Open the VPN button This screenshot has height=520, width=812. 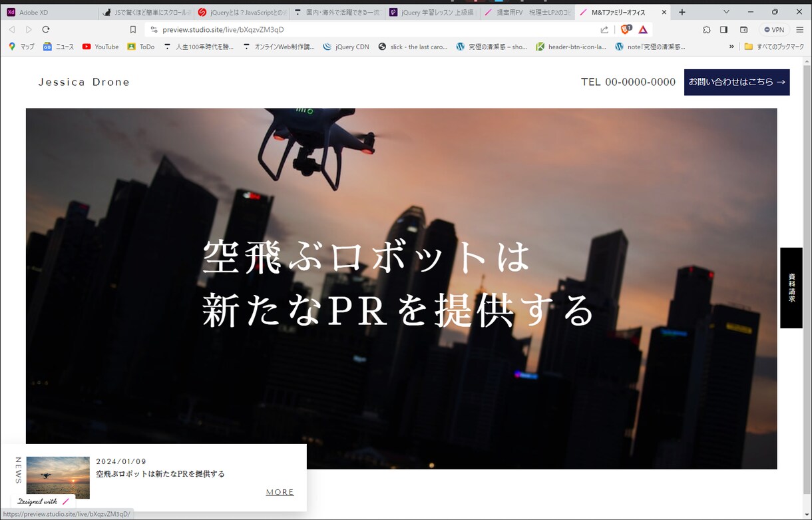tap(774, 30)
